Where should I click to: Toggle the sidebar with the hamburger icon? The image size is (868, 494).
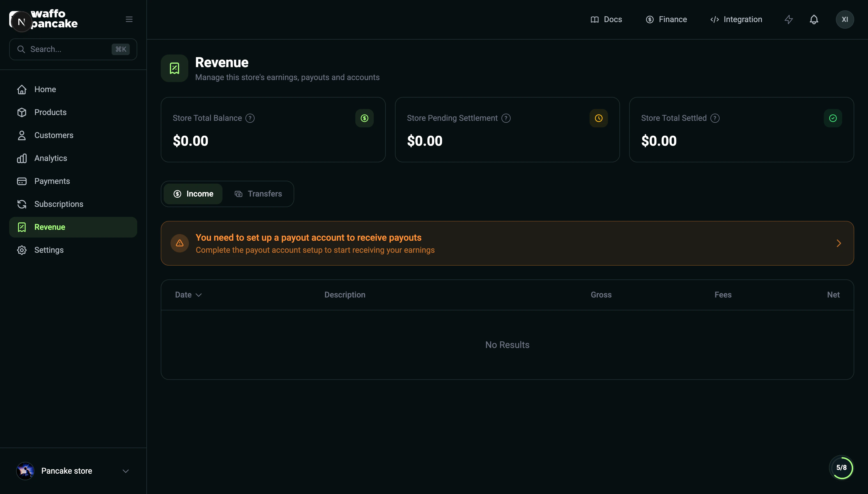[x=129, y=19]
